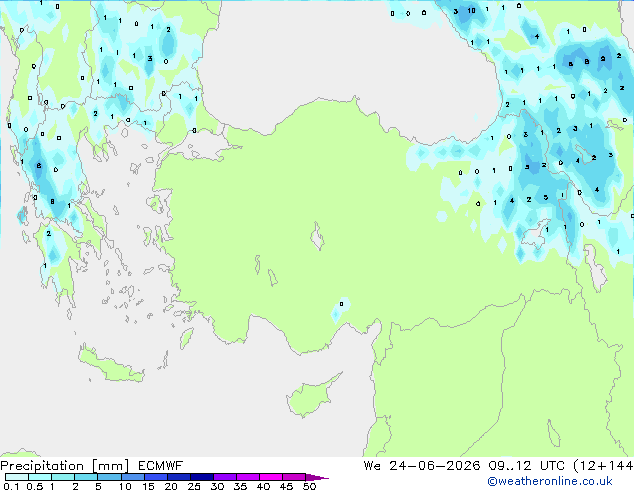The height and width of the screenshot is (490, 634).
Task: Click the legend tick label '45'
Action: (x=286, y=486)
